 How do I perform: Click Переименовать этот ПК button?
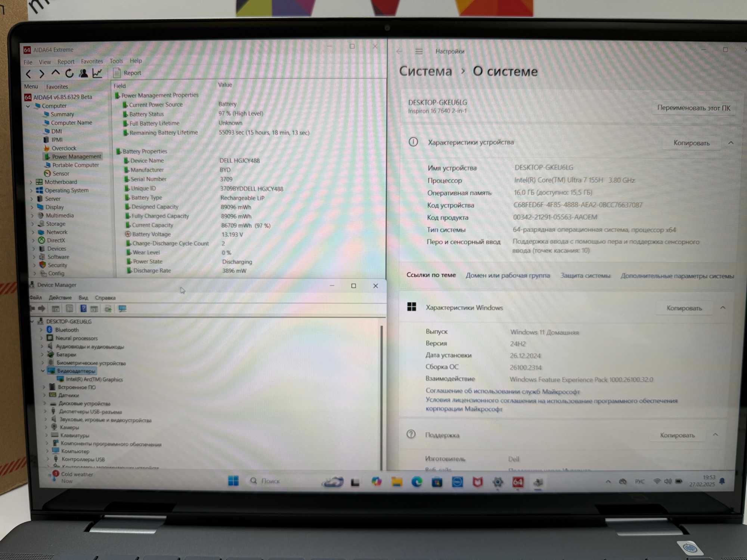tap(694, 108)
